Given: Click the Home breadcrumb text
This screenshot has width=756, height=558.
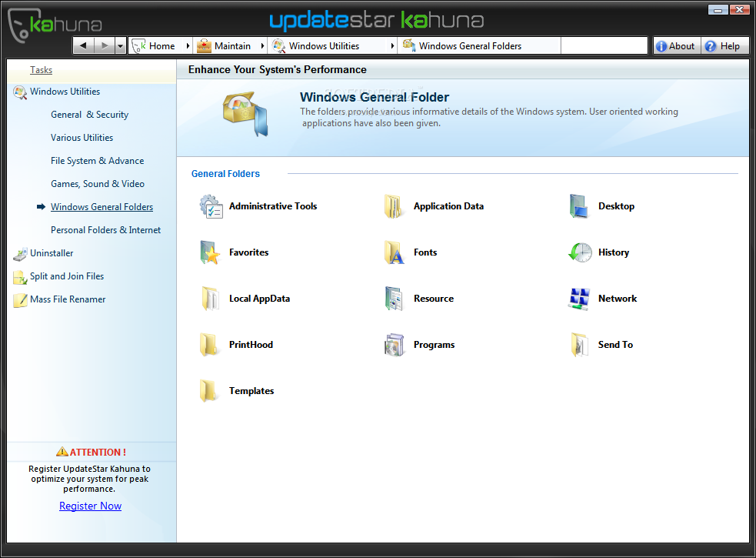Looking at the screenshot, I should [x=162, y=46].
